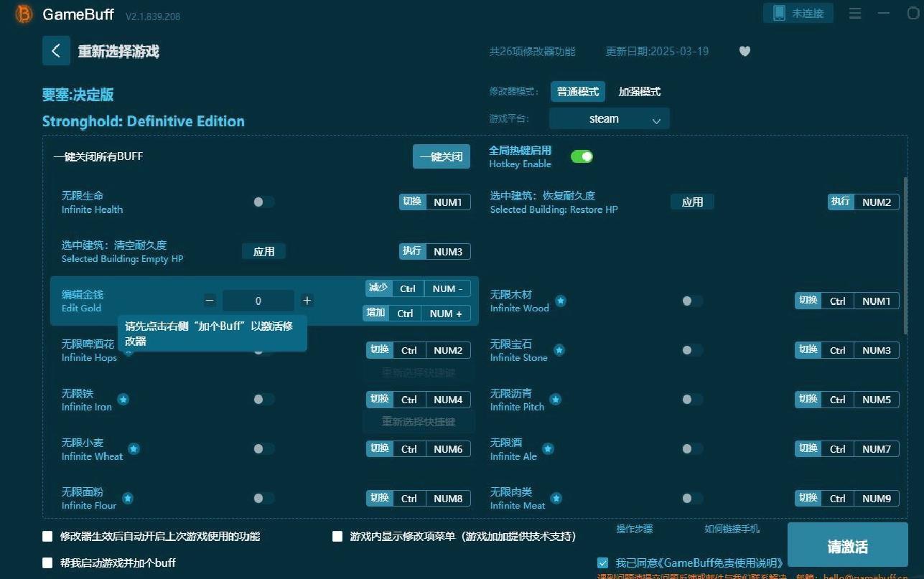
Task: Toggle Infinite Iron switch
Action: click(x=263, y=399)
